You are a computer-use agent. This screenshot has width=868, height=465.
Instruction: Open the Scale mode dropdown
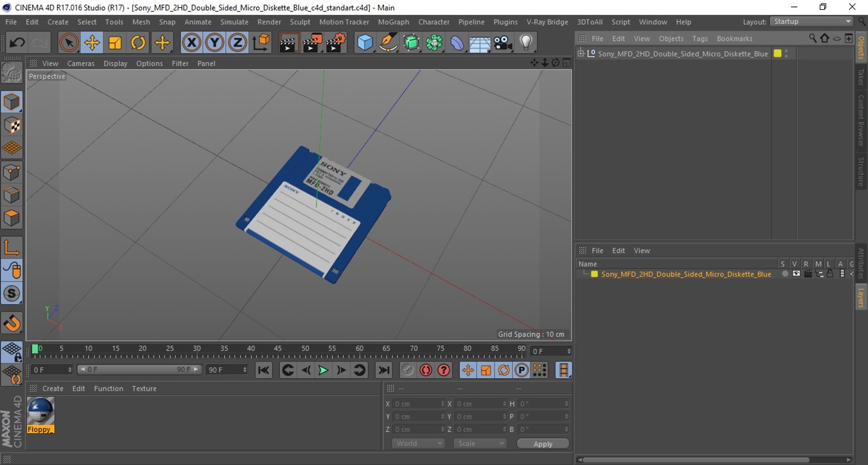[480, 443]
